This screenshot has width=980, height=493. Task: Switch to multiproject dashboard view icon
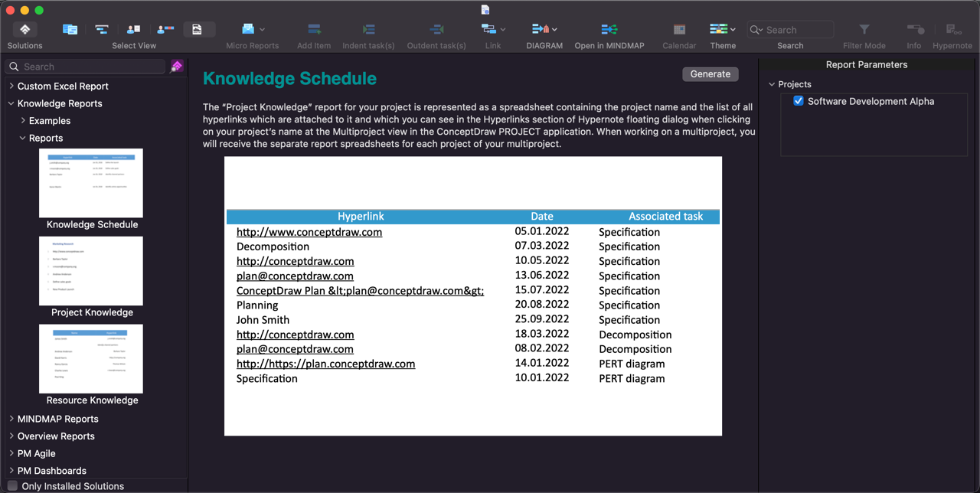point(70,29)
